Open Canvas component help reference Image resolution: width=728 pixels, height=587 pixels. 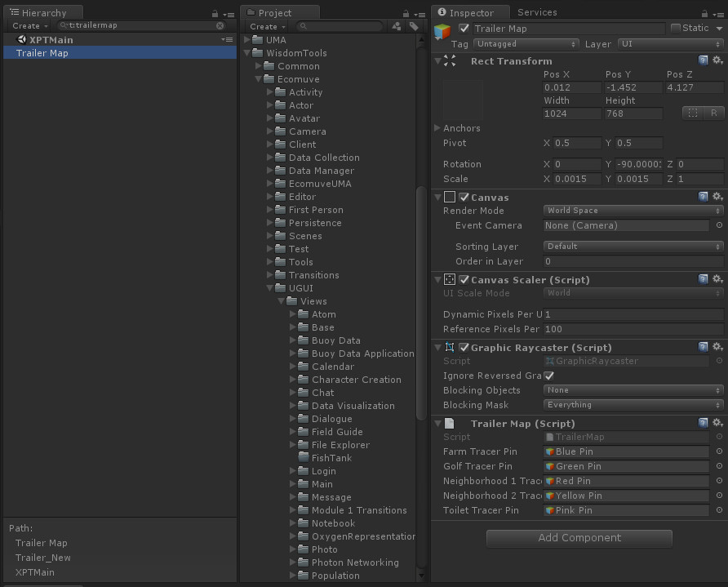704,197
